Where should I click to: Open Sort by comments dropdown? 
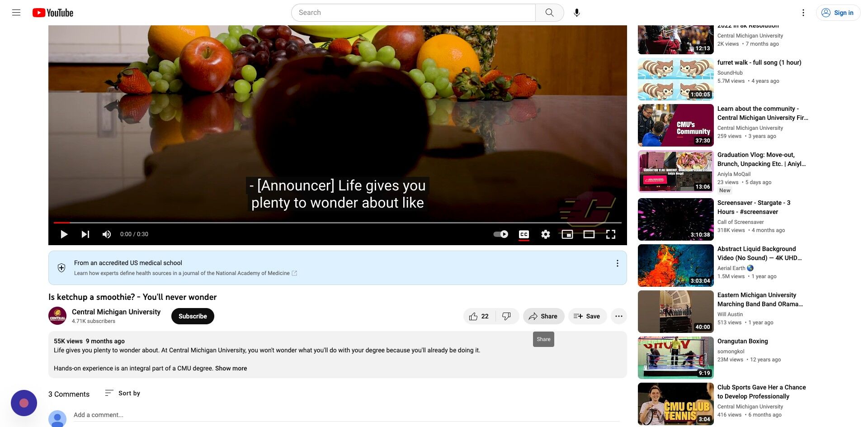[x=123, y=393]
